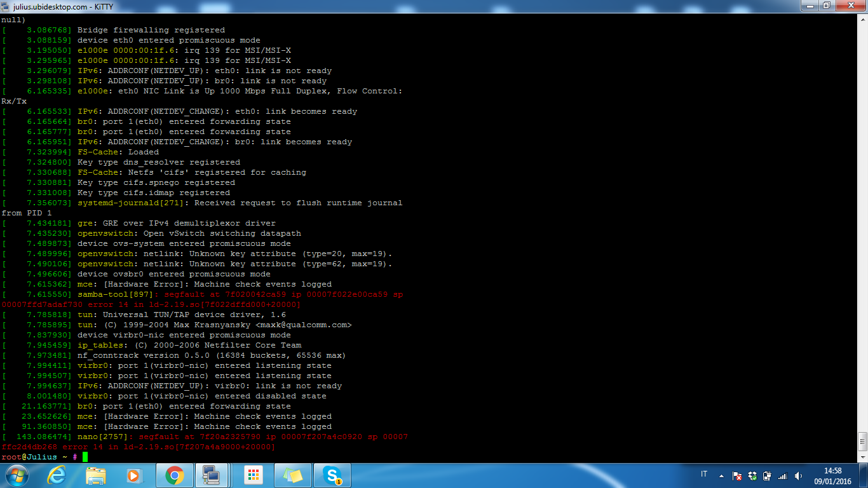Screen dimensions: 868x488
Task: Click the 'Bridge firewalling registered' line
Action: coord(113,30)
